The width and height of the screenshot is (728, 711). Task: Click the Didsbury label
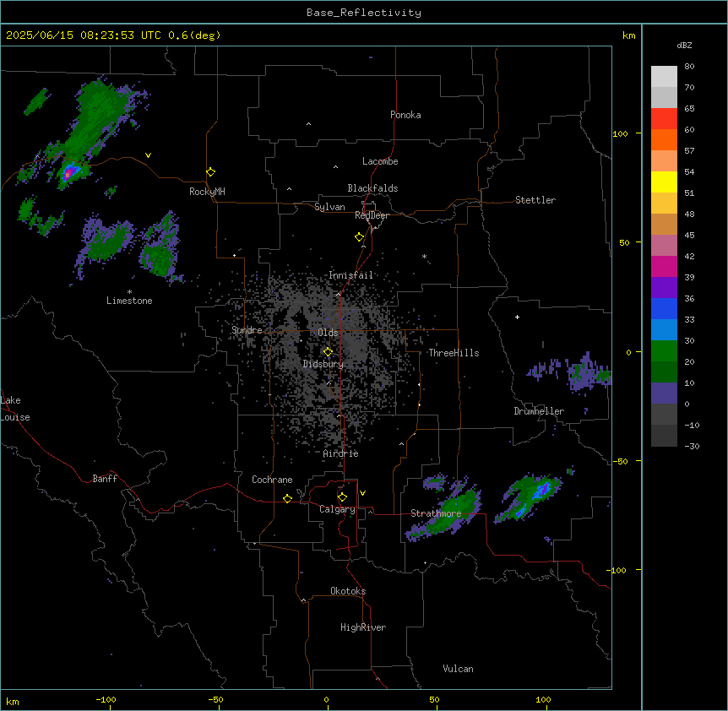323,364
